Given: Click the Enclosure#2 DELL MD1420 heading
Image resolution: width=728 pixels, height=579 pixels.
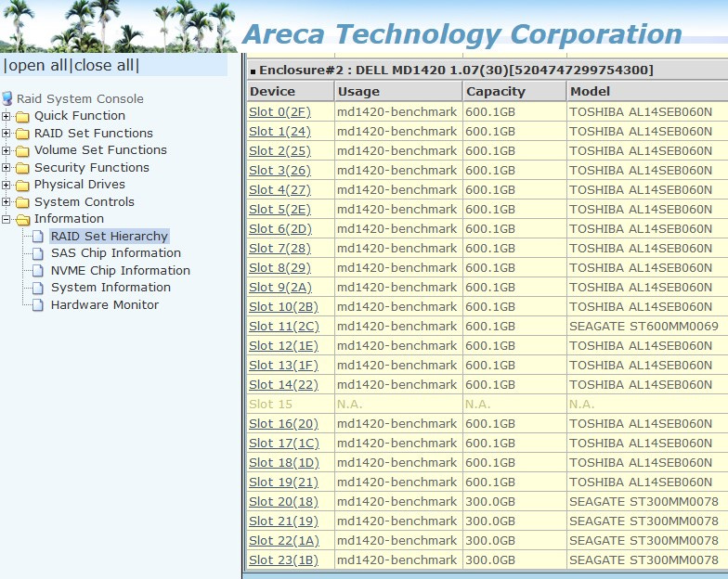Looking at the screenshot, I should point(456,71).
